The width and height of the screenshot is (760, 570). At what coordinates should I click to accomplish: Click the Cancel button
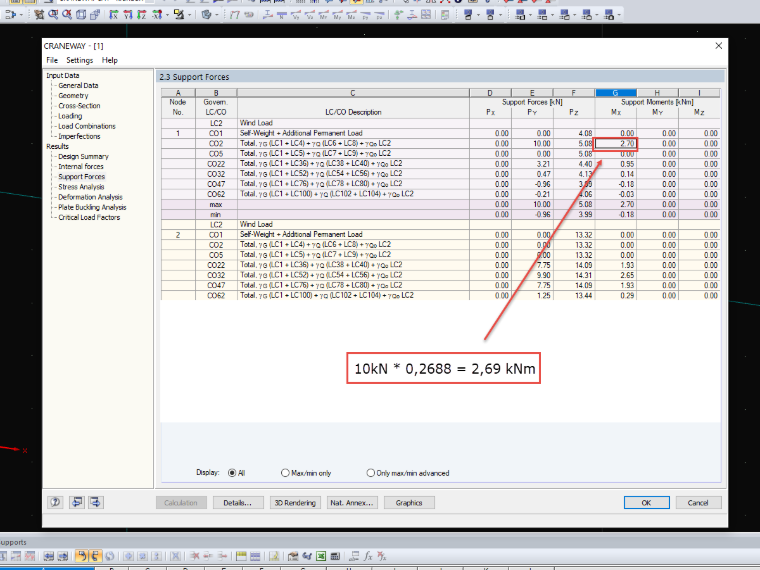tap(698, 503)
